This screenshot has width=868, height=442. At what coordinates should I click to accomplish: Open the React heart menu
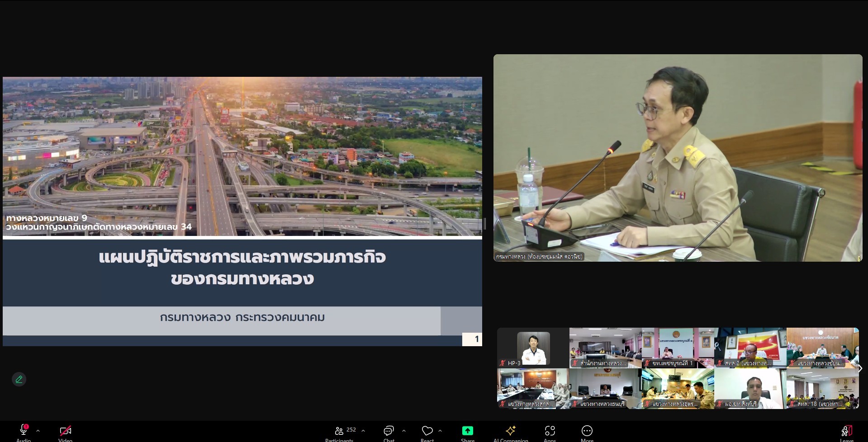click(x=427, y=430)
